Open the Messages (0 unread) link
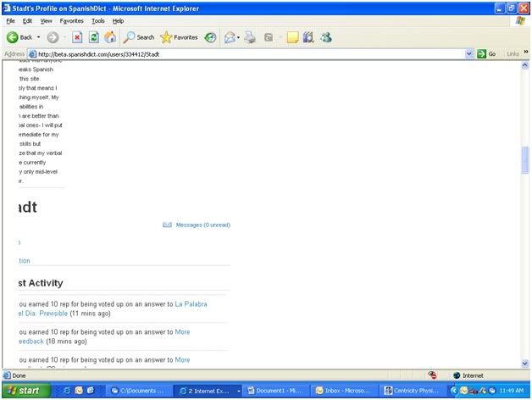The image size is (532, 400). [202, 225]
